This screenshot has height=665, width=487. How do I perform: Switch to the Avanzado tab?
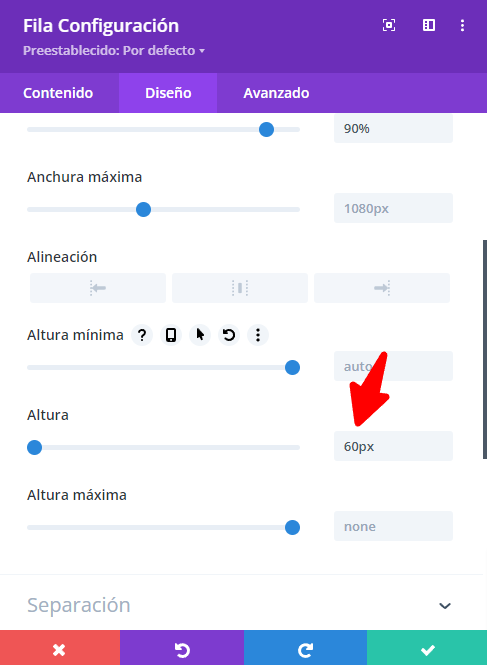(x=276, y=93)
